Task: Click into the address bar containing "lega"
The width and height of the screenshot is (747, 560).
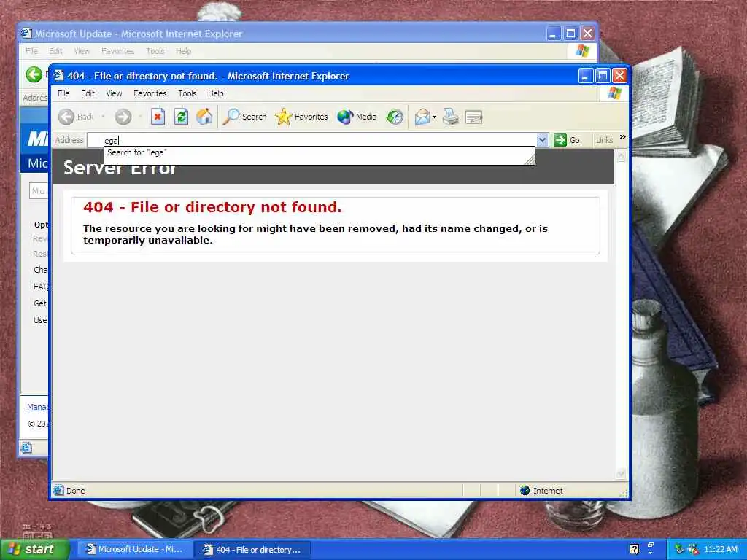Action: 317,140
